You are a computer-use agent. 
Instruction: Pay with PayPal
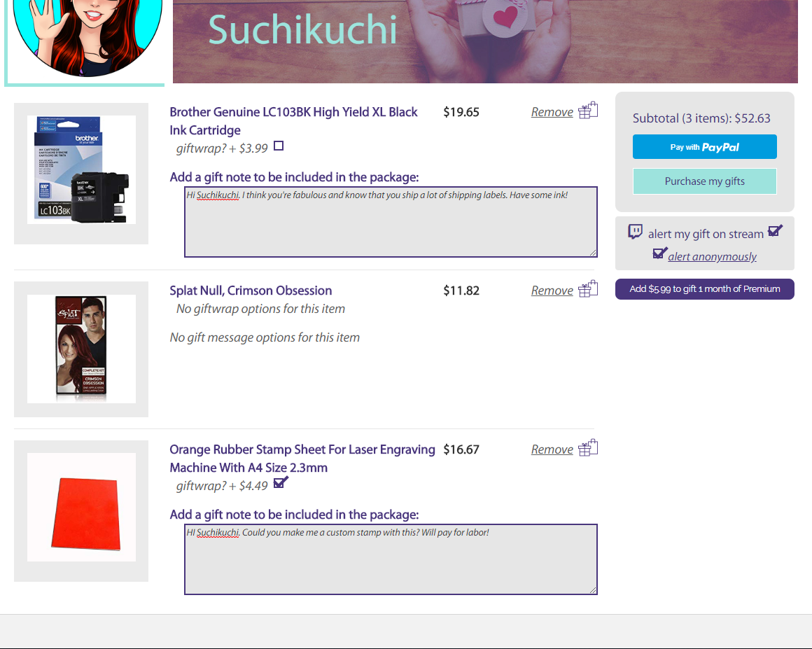tap(705, 146)
